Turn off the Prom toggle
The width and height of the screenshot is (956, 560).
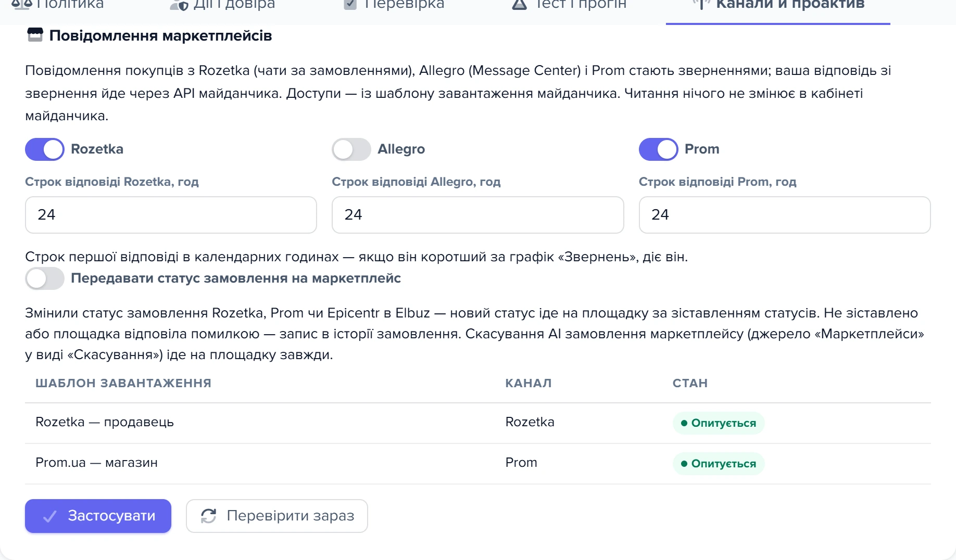coord(658,149)
